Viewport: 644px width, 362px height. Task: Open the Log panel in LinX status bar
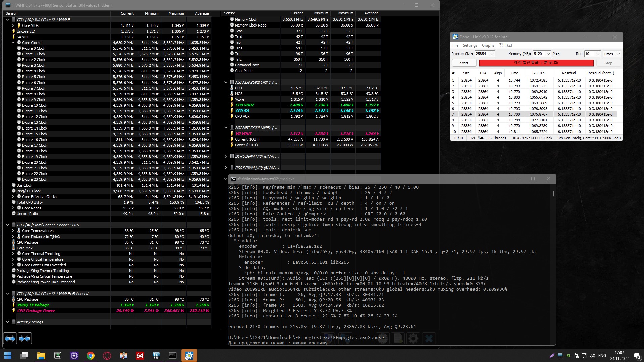click(617, 138)
